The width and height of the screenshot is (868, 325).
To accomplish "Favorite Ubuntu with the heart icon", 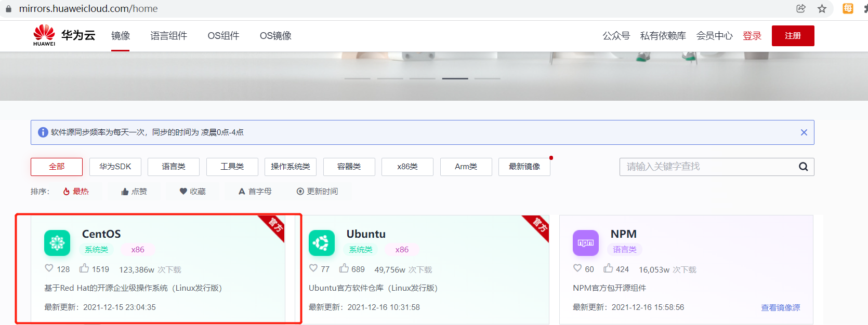I will [x=313, y=268].
